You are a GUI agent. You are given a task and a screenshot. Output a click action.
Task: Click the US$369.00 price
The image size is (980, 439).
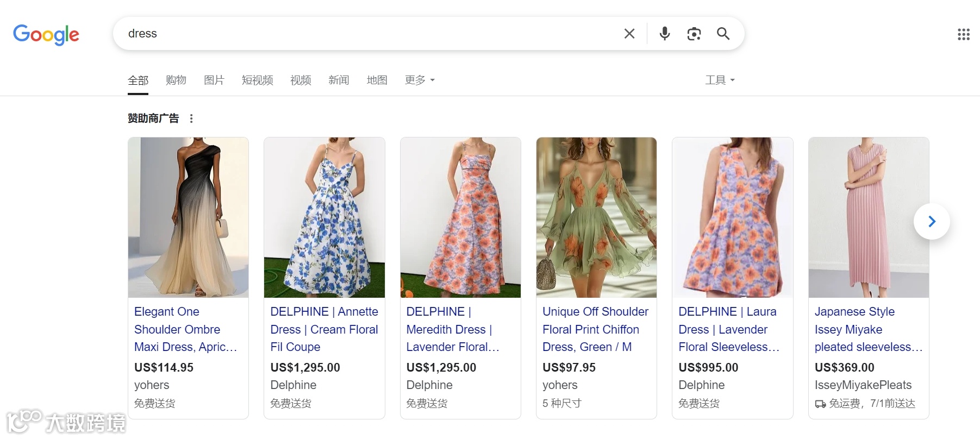tap(845, 368)
